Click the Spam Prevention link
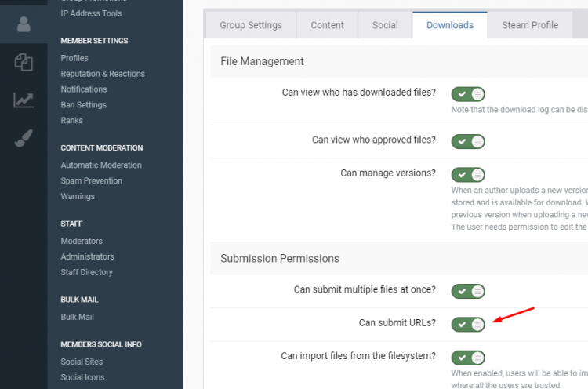588x389 pixels. pyautogui.click(x=91, y=181)
